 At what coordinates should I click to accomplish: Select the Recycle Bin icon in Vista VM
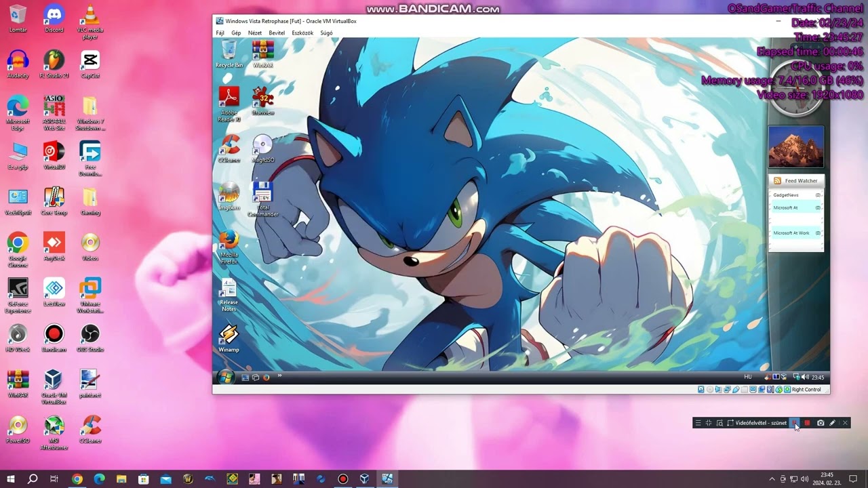click(229, 54)
